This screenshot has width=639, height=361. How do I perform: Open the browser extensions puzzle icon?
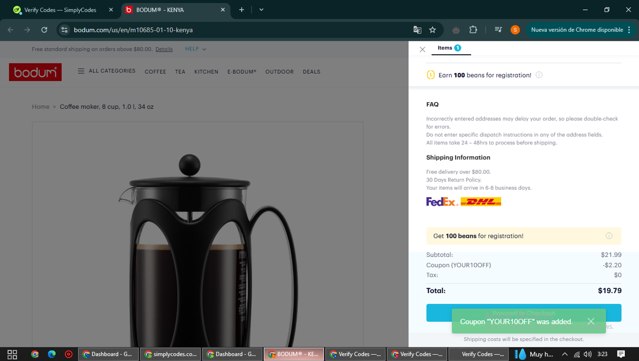tap(473, 30)
